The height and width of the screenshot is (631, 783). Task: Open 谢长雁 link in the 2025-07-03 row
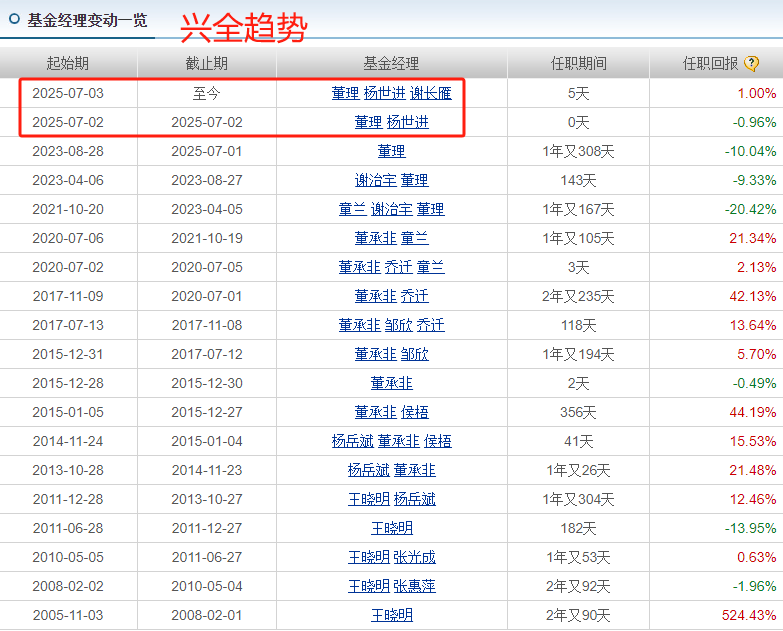click(431, 93)
